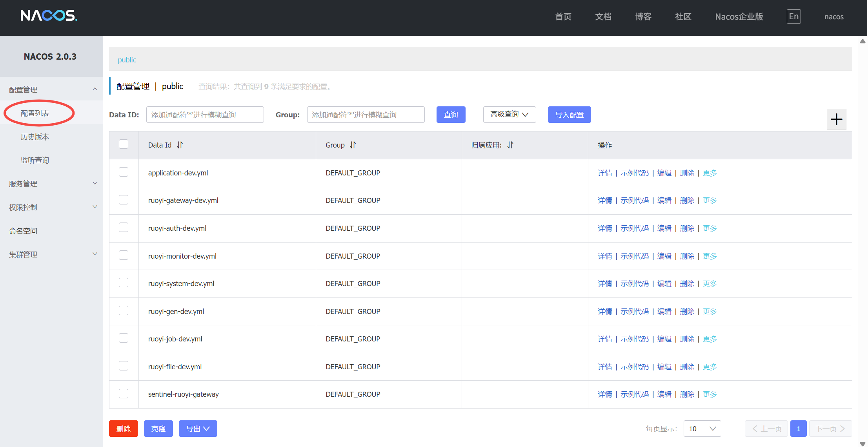Check the ruoyi-monitor-dev.yml row checkbox
Image resolution: width=868 pixels, height=447 pixels.
tap(124, 255)
